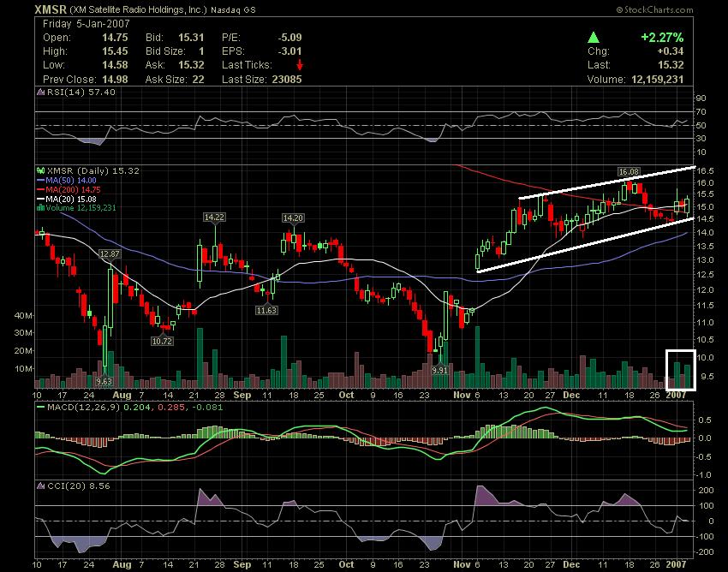Viewport: 728px width, 572px height.
Task: Click the MA(20) 15.08 legend text
Action: (70, 200)
